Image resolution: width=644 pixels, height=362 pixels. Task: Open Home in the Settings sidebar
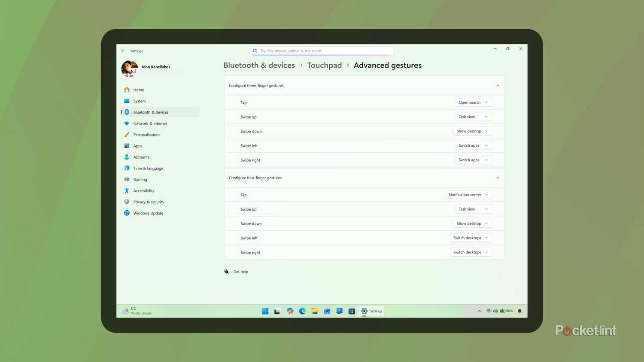[138, 90]
